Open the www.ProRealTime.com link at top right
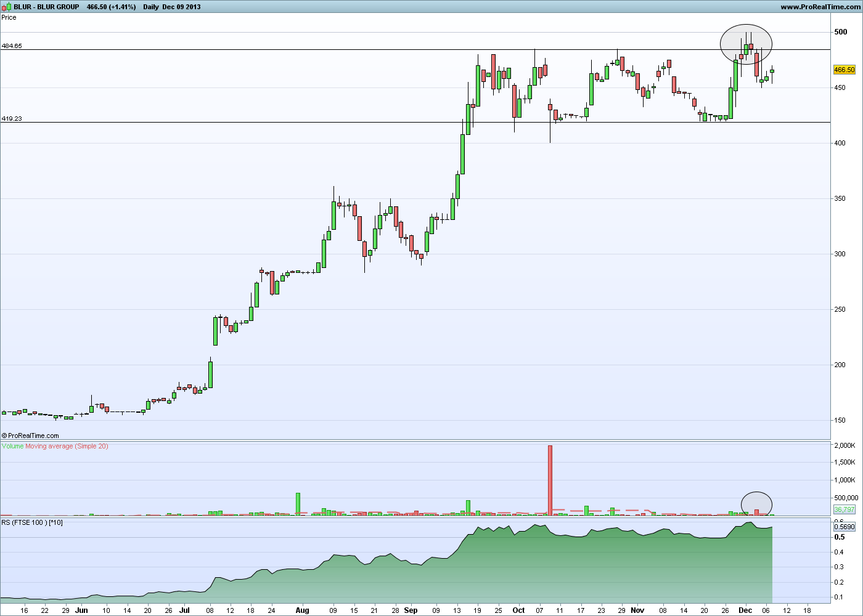Viewport: 863px width, 616px height. [x=819, y=7]
